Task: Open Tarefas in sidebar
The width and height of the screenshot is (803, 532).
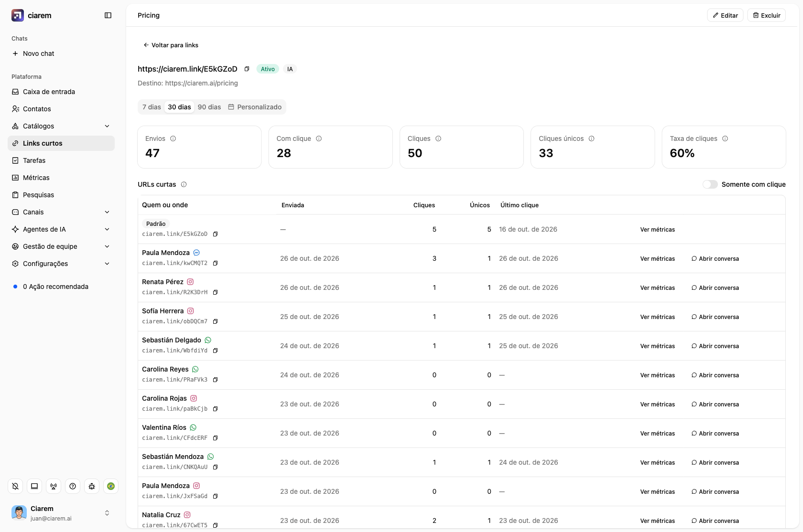Action: 61,160
